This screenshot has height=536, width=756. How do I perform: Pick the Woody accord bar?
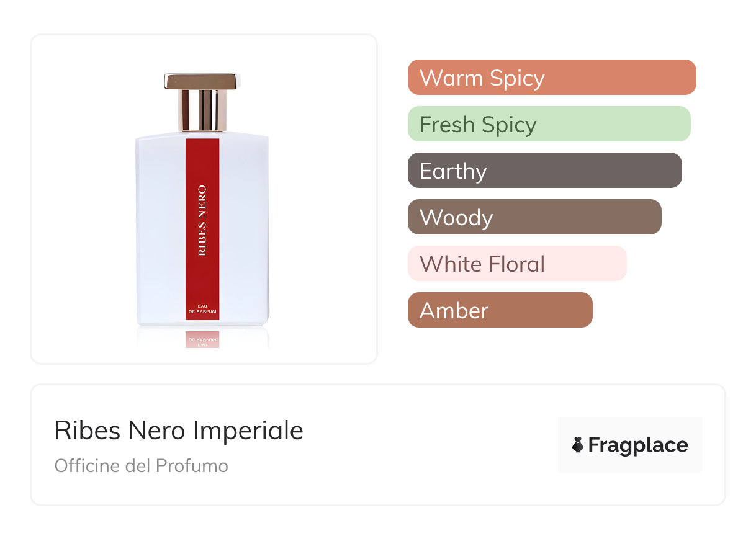coord(534,217)
